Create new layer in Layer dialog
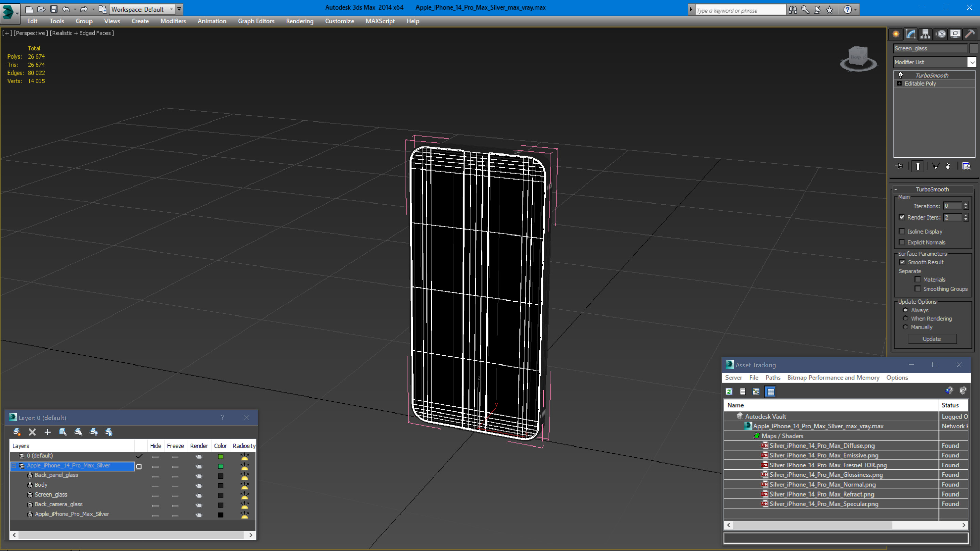980x551 pixels. (17, 432)
